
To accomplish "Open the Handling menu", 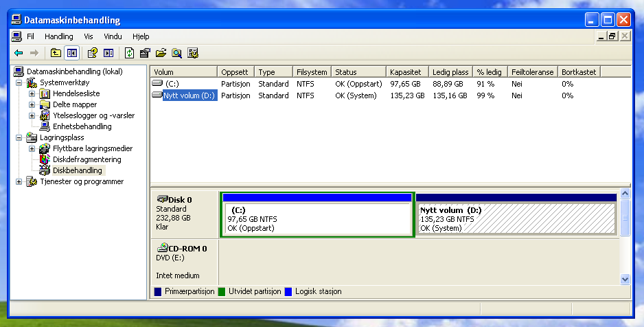I will (59, 36).
